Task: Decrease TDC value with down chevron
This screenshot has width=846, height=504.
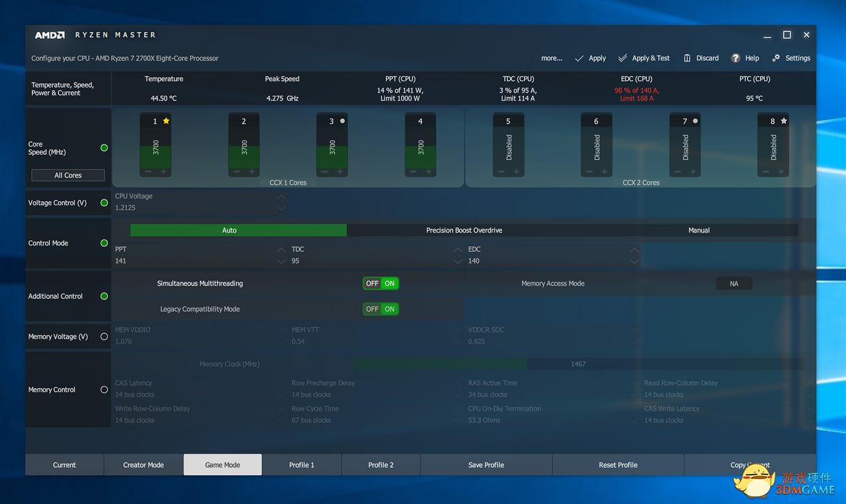Action: 458,261
